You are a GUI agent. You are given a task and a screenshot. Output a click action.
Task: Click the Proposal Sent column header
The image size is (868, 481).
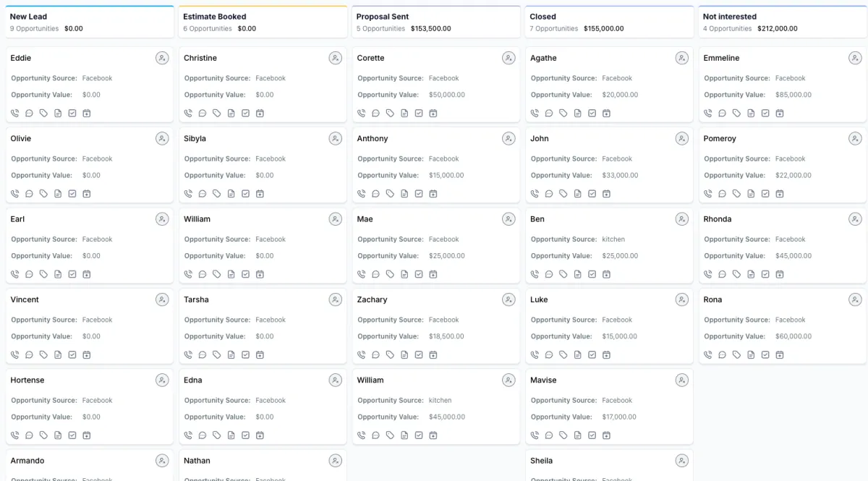point(383,17)
